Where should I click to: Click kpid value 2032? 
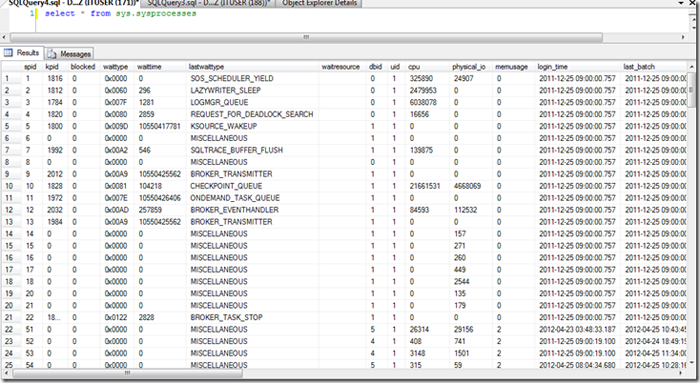pyautogui.click(x=55, y=210)
